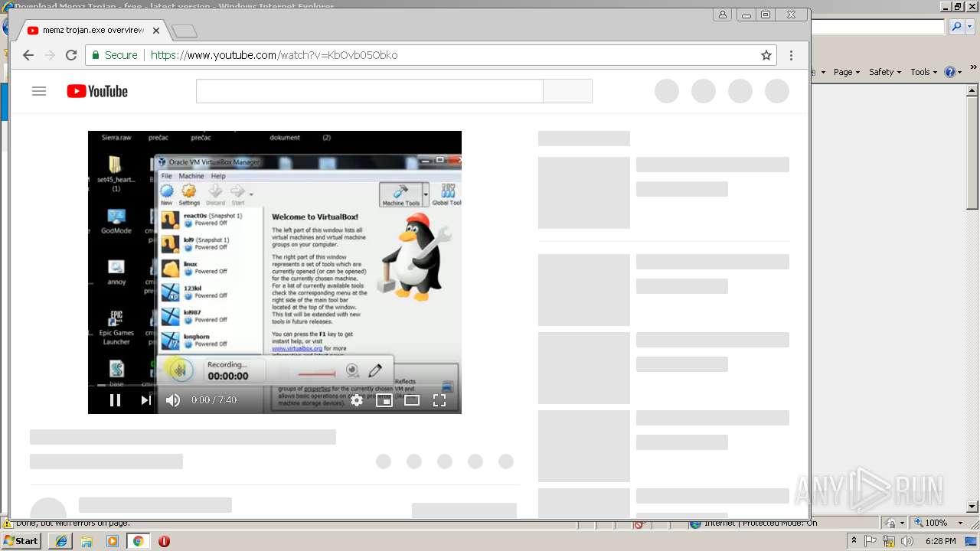Toggle theater mode on the player

(412, 400)
